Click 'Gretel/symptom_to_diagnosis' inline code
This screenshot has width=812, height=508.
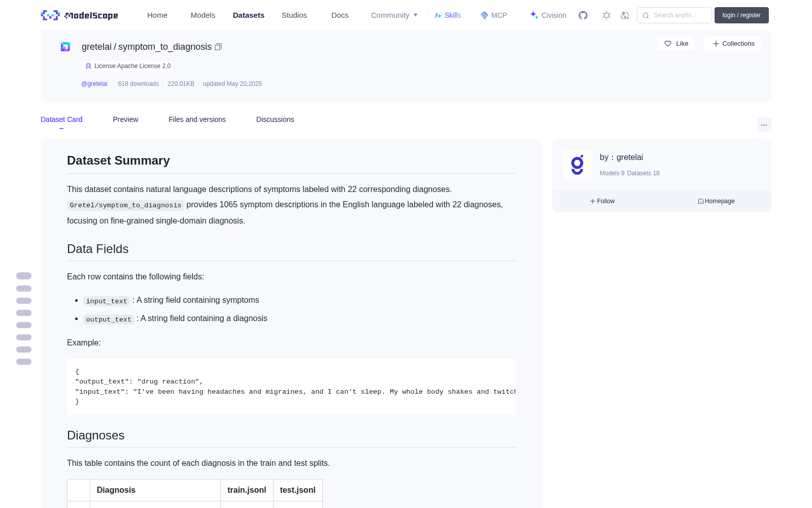[125, 205]
